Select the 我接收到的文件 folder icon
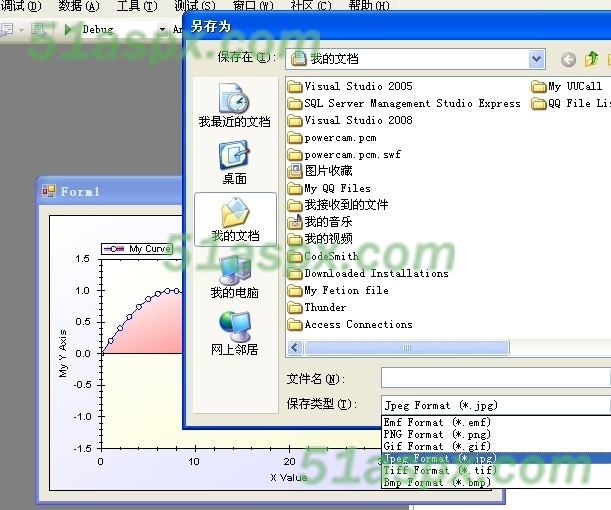The width and height of the screenshot is (611, 510). tap(295, 205)
